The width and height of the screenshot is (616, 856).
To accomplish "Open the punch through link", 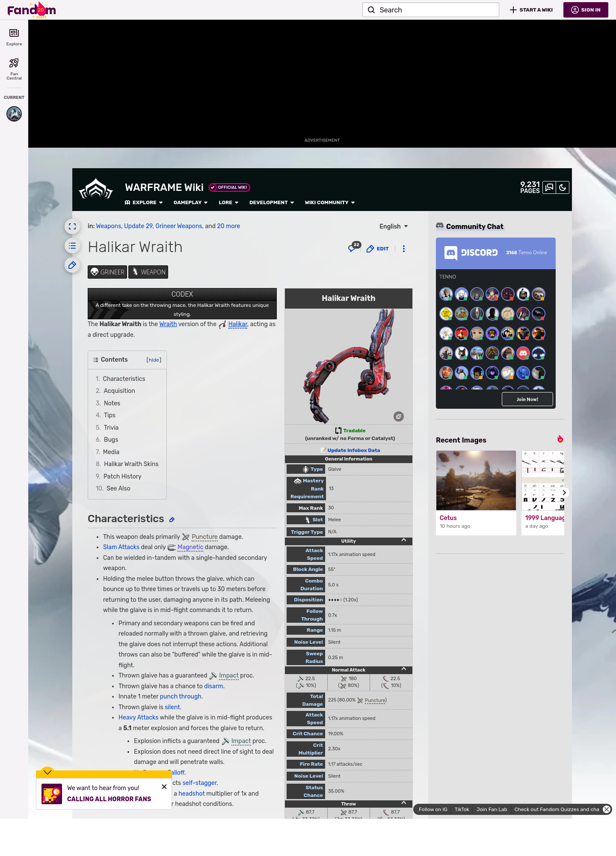I will point(181,696).
